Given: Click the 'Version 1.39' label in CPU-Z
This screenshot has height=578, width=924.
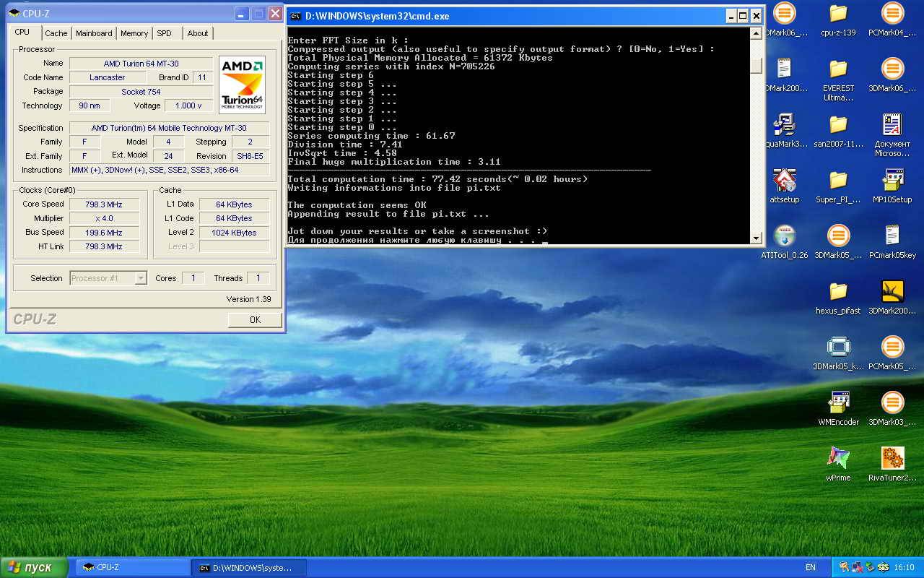Looking at the screenshot, I should point(248,299).
